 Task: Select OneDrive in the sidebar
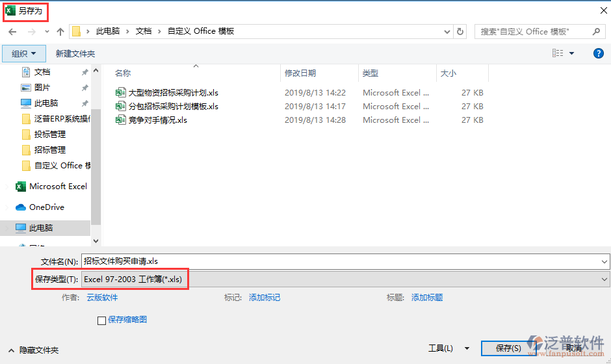(46, 207)
